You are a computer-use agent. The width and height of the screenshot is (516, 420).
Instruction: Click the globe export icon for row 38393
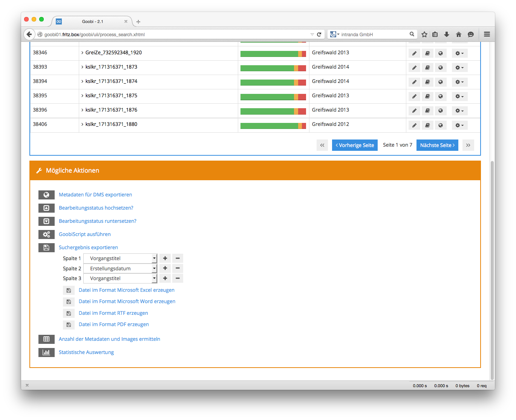pos(441,67)
